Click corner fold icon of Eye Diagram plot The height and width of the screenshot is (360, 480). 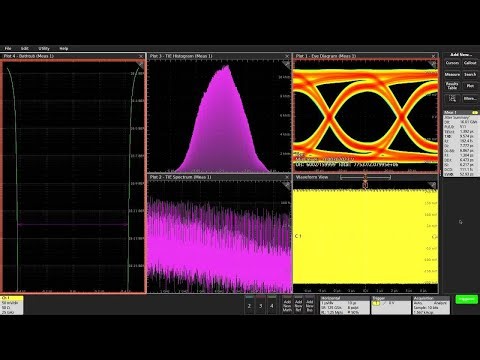[433, 64]
